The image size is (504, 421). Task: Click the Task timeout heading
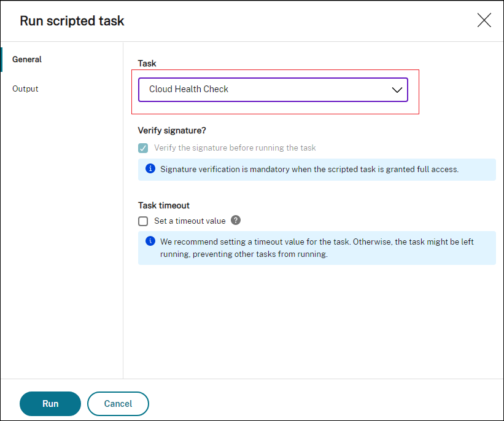(164, 205)
